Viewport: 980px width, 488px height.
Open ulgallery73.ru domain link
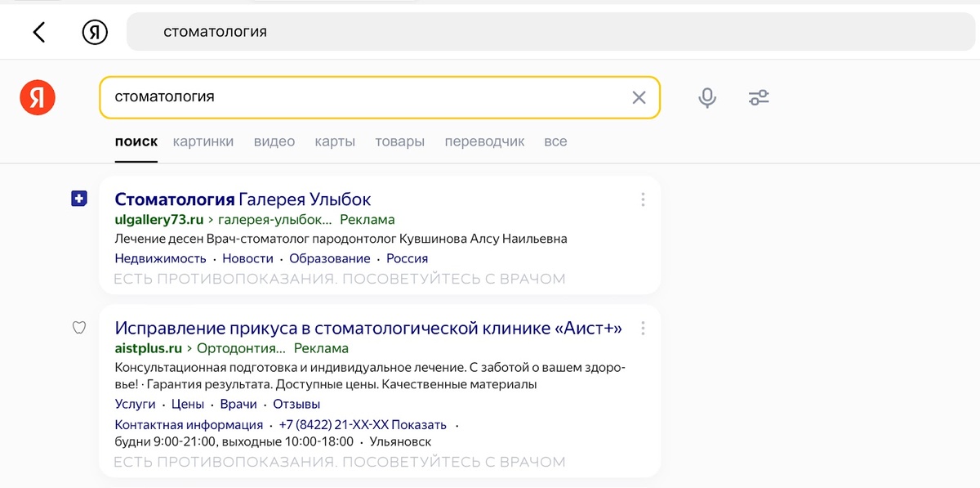(x=159, y=220)
